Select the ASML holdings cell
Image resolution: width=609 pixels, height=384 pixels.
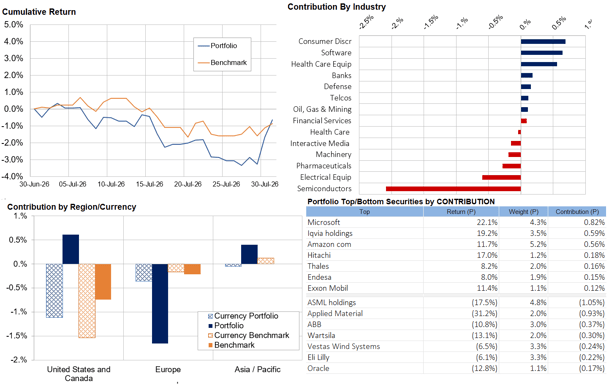(x=331, y=302)
